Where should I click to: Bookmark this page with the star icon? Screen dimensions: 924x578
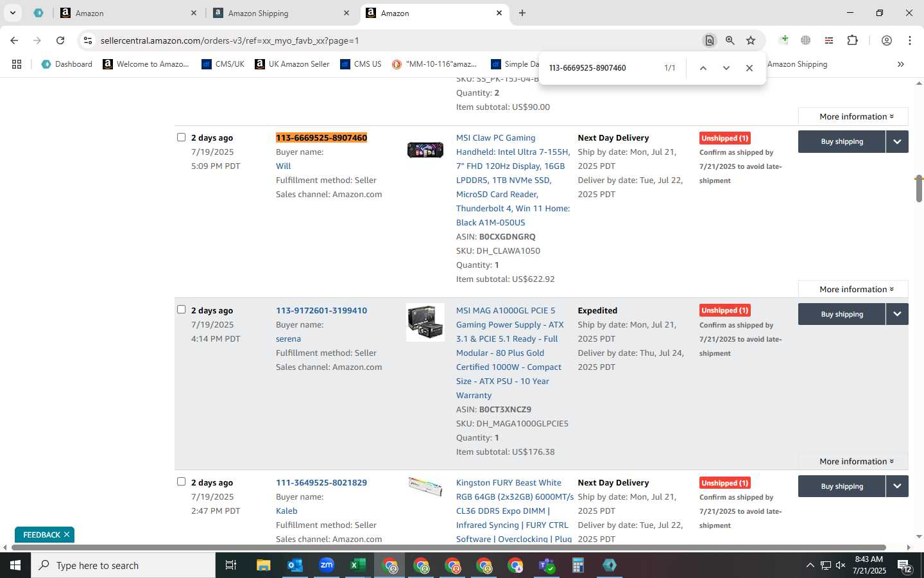tap(751, 40)
